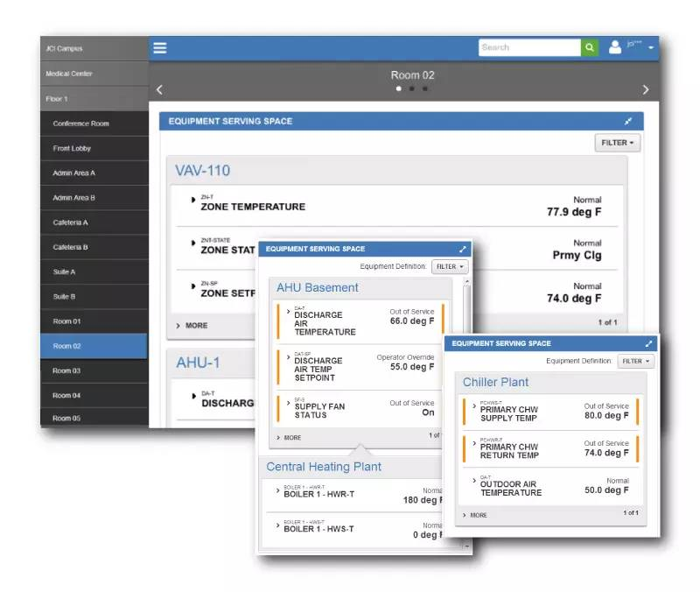Image resolution: width=700 pixels, height=592 pixels.
Task: Open Admin Area B in sidebar
Action: point(94,198)
